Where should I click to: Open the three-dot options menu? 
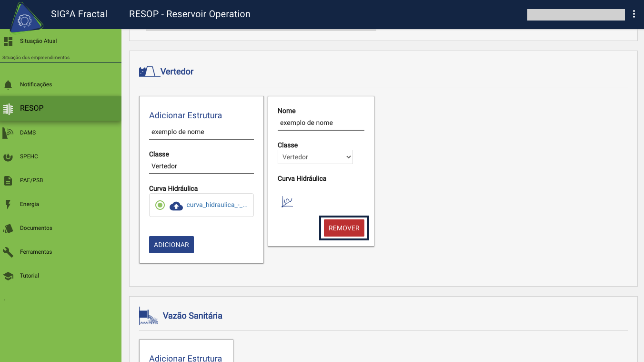point(634,14)
